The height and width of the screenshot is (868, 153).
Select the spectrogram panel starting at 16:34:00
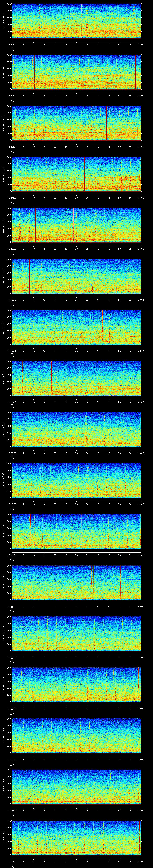coord(77,174)
